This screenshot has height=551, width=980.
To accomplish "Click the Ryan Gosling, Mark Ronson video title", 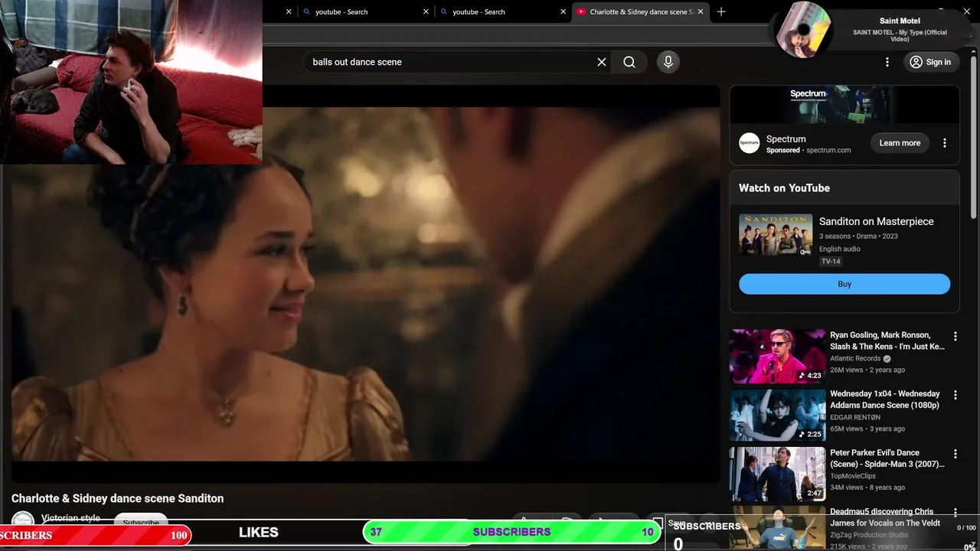I will [887, 341].
